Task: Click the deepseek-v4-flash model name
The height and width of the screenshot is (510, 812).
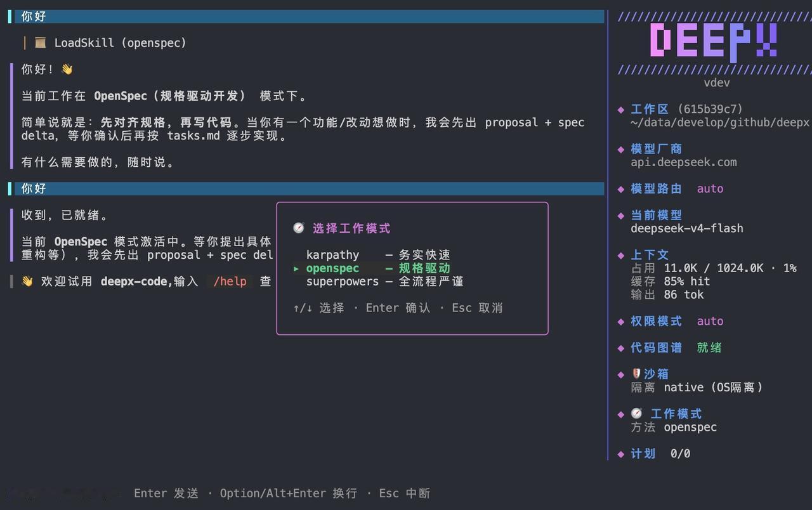Action: pos(687,228)
